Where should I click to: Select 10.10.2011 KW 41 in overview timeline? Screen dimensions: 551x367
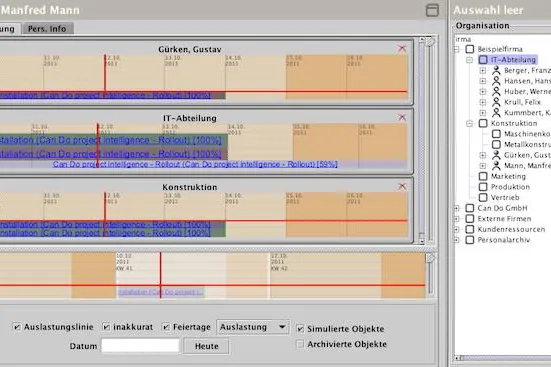pyautogui.click(x=124, y=262)
